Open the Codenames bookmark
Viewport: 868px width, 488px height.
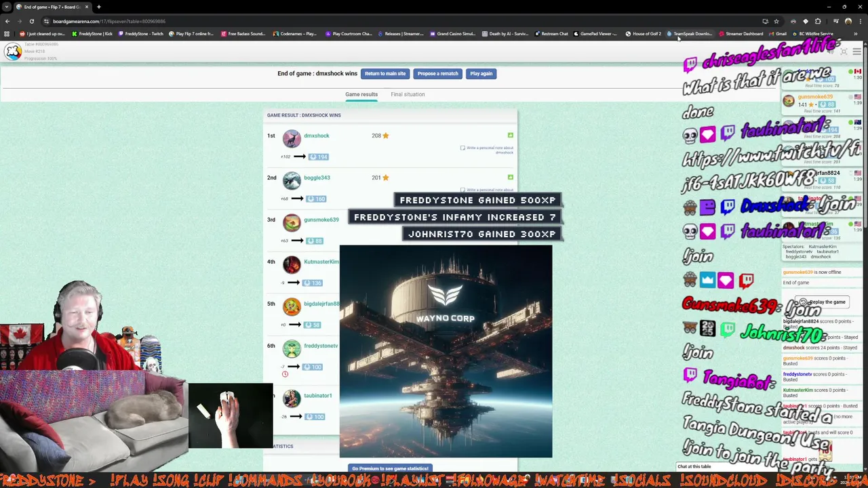(x=295, y=34)
